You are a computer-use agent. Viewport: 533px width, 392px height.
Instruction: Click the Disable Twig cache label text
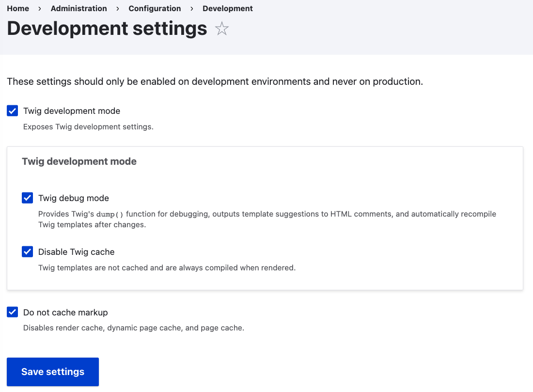coord(76,252)
